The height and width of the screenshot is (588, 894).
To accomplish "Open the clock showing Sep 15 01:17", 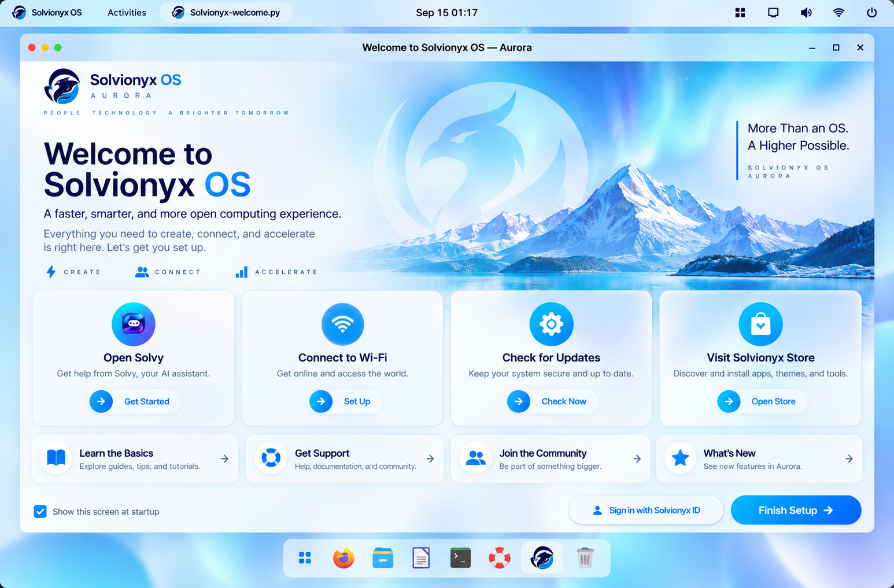I will click(x=446, y=13).
